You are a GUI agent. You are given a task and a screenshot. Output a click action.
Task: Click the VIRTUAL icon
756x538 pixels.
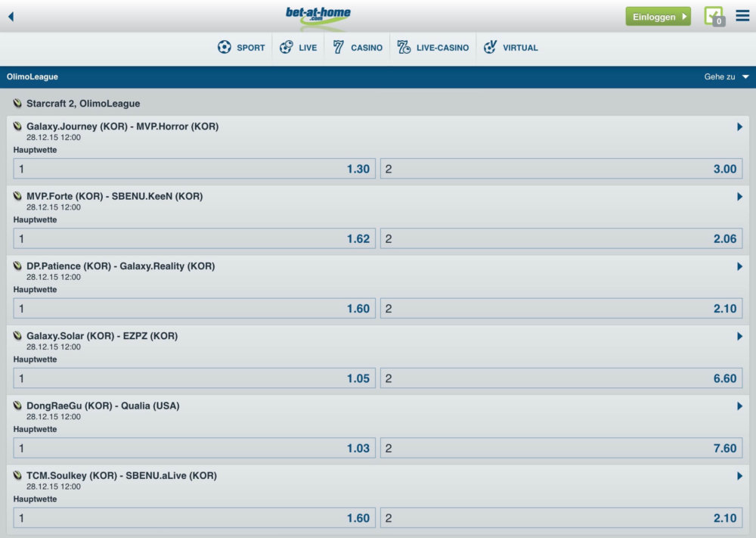point(490,47)
